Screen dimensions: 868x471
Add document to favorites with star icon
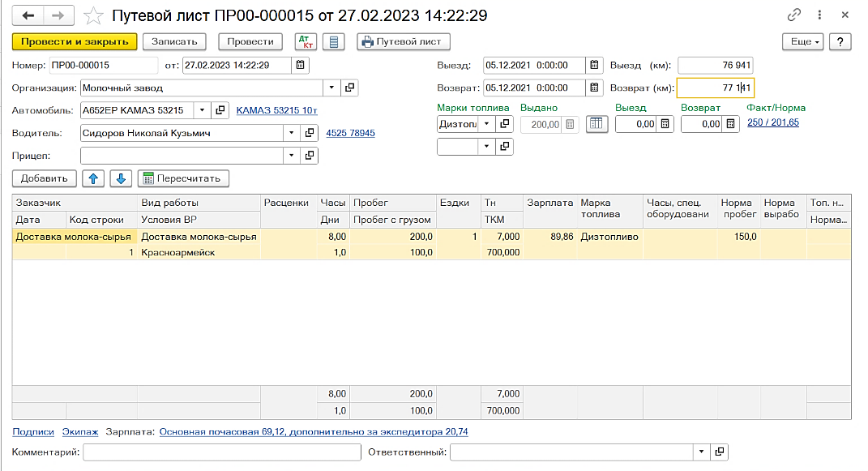pyautogui.click(x=93, y=15)
